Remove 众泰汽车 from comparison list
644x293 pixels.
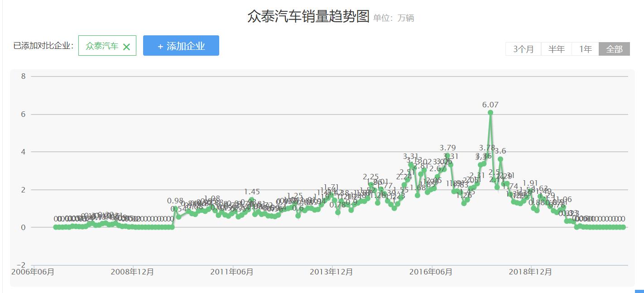[127, 46]
